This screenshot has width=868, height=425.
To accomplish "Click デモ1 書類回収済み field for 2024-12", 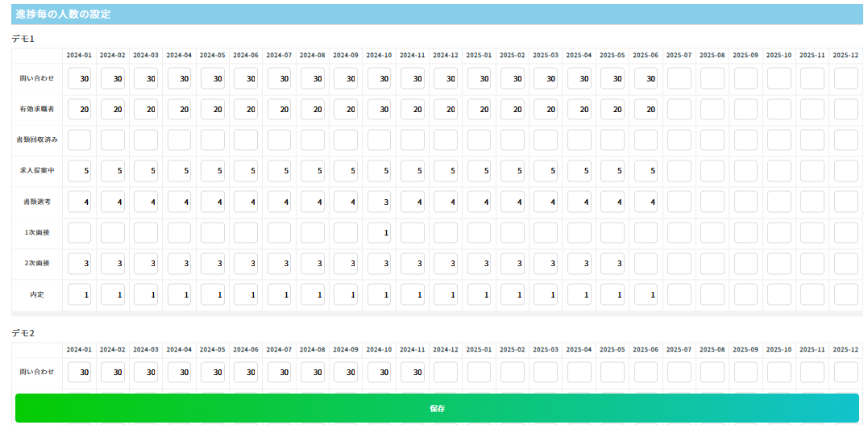I will 446,140.
